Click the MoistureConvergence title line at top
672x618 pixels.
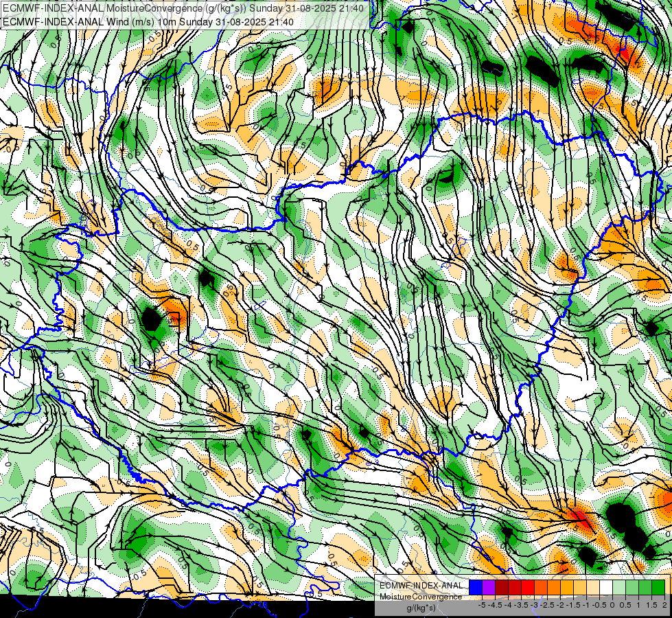[x=183, y=8]
